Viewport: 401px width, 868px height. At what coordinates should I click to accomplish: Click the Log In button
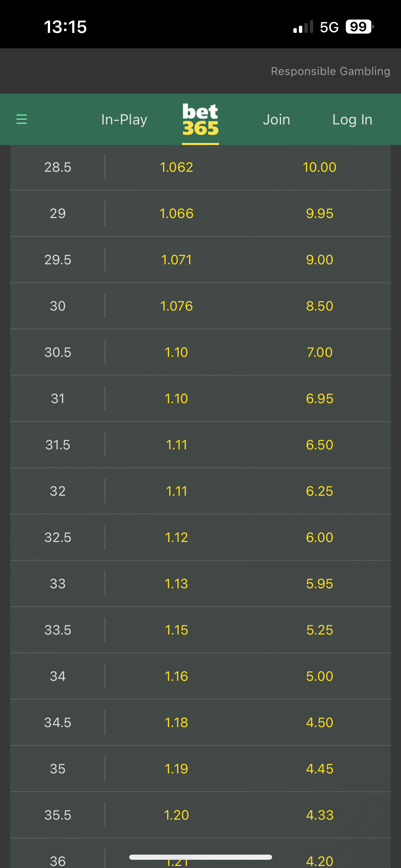(352, 120)
